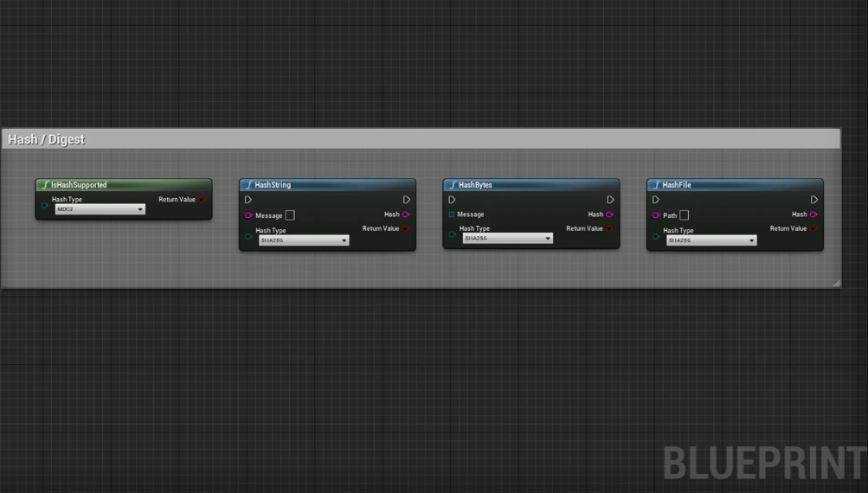Screen dimensions: 868x493
Task: Click the Return Value pin on HashBytes
Action: [x=609, y=228]
